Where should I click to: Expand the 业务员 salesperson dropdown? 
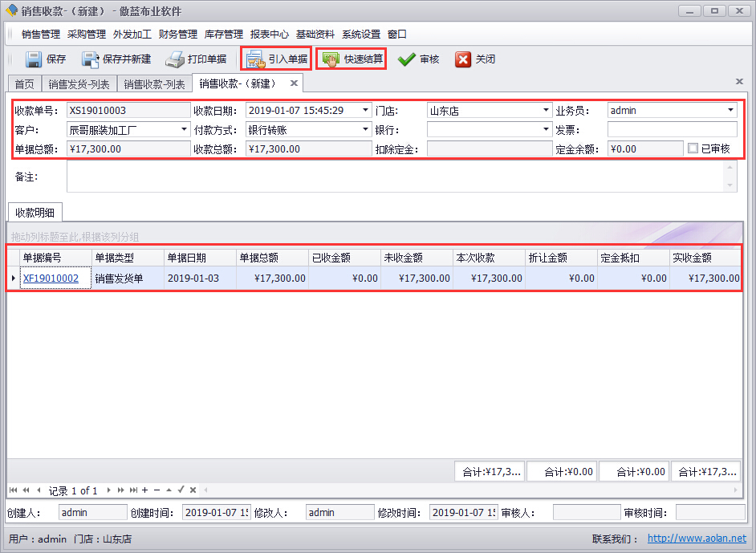[731, 110]
